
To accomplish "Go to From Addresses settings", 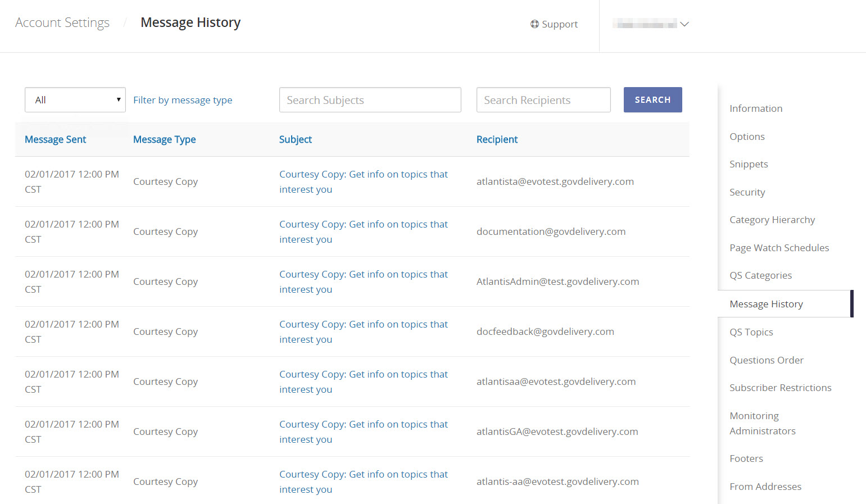I will [765, 487].
